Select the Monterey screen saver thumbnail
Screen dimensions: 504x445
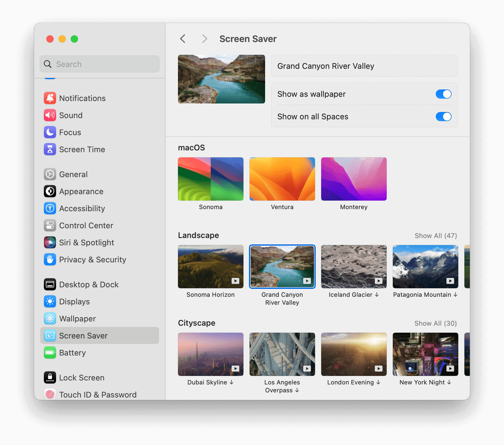[354, 179]
